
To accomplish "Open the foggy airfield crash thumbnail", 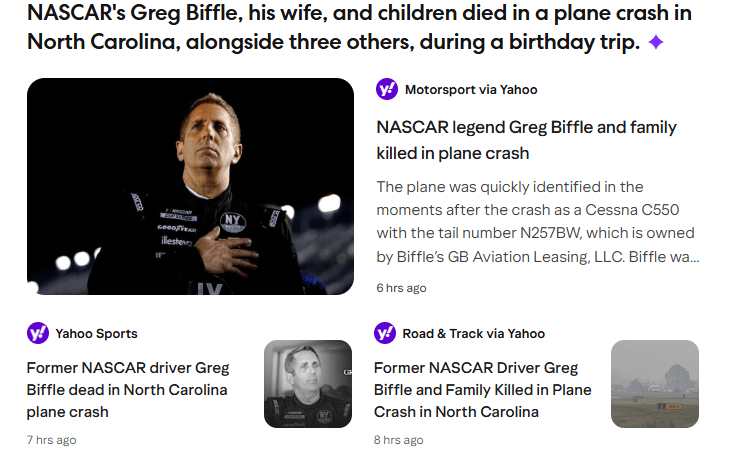I will (655, 384).
